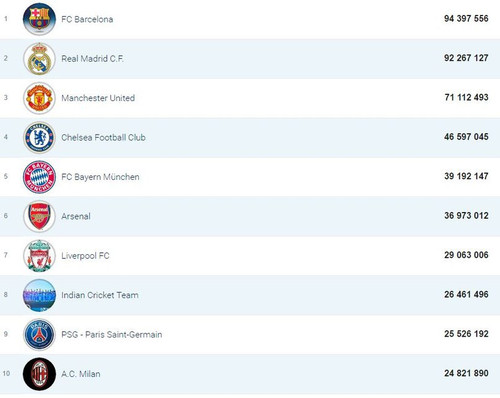500x398 pixels.
Task: Select the Liverpool FC name link
Action: pos(85,256)
